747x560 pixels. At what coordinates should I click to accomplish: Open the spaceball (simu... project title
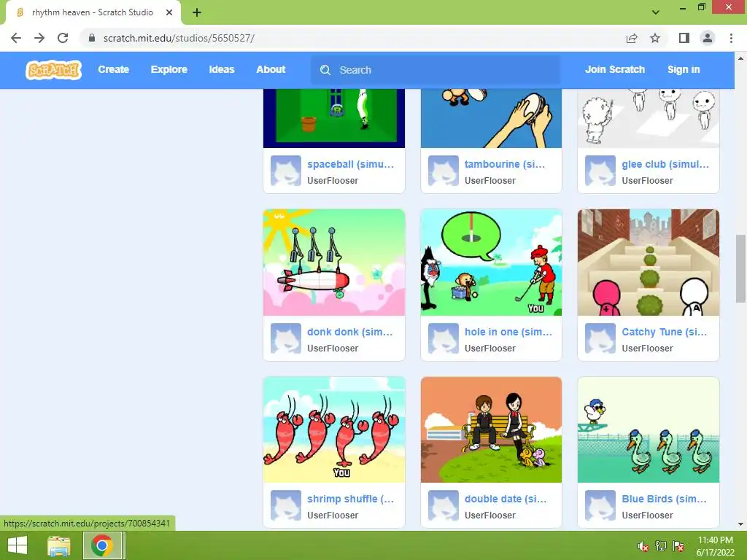[351, 164]
